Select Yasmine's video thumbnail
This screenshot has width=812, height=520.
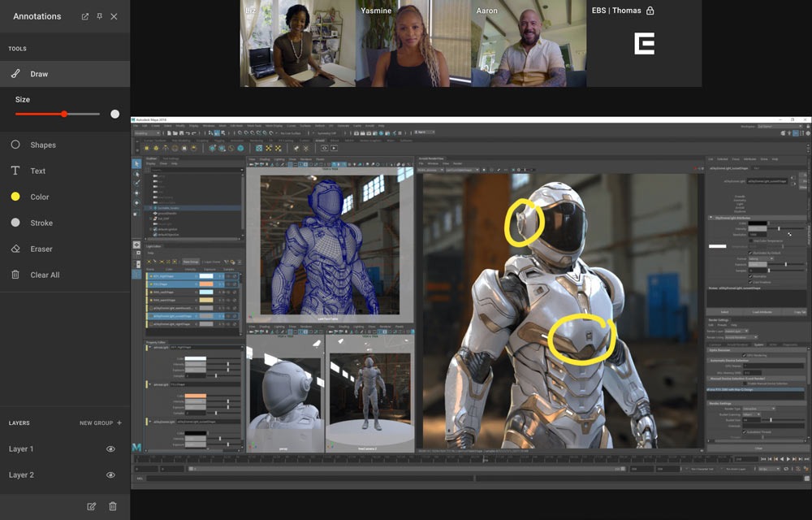click(413, 44)
